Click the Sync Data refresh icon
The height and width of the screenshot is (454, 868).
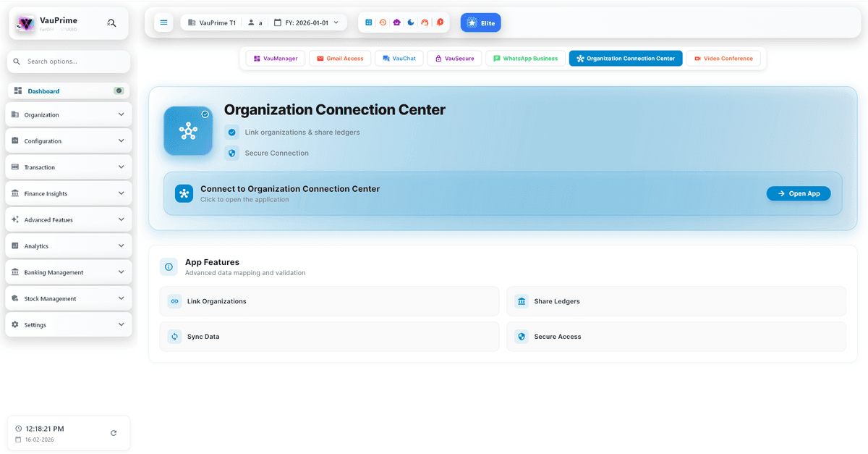pyautogui.click(x=174, y=337)
